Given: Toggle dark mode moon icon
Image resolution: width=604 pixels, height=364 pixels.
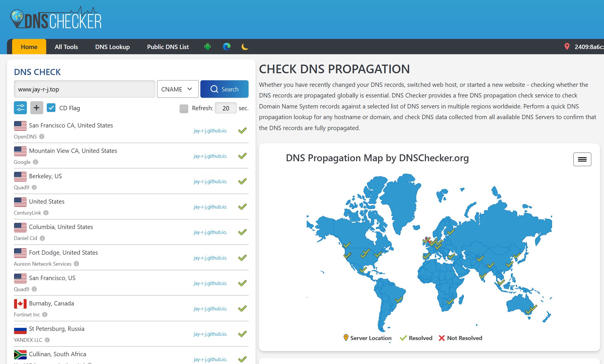Looking at the screenshot, I should [x=245, y=47].
